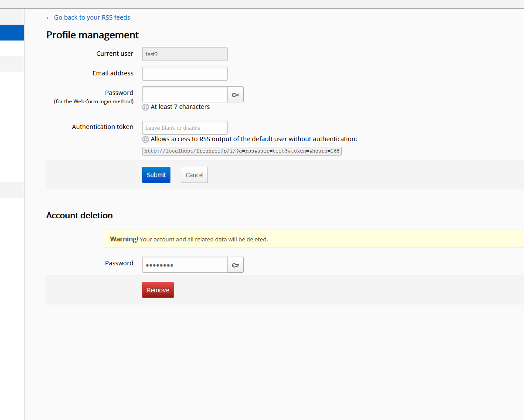Show the profile password with key icon

tap(235, 94)
